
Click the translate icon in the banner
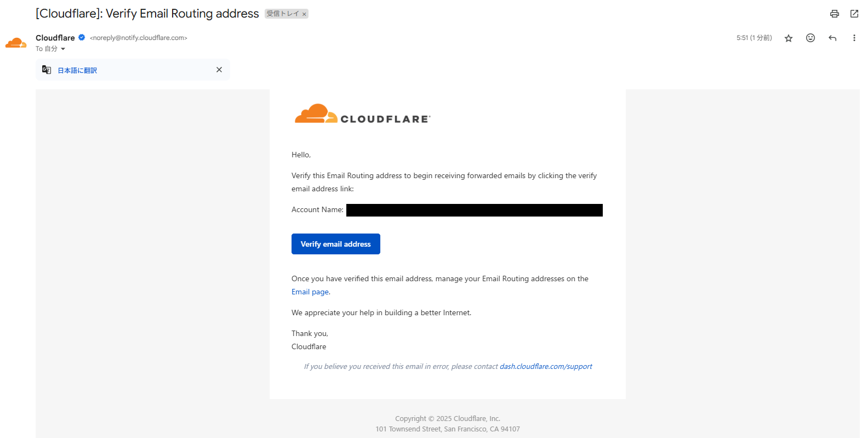47,70
